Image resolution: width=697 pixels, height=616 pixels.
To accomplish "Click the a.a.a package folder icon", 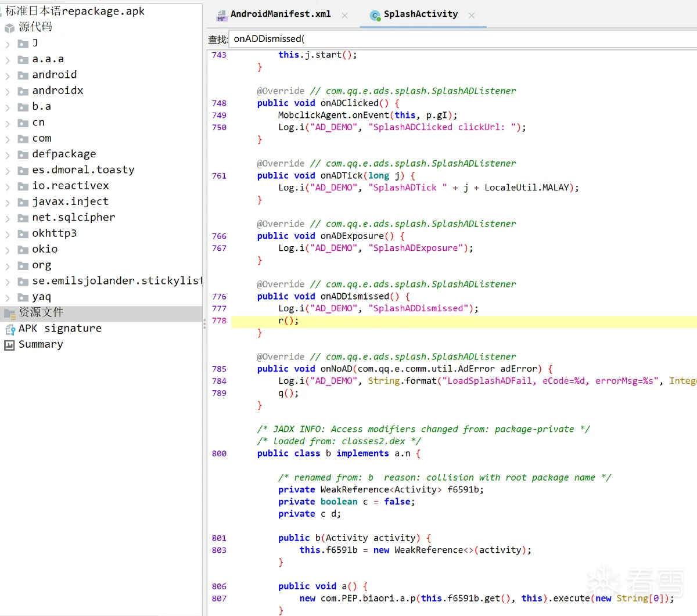I will [23, 59].
